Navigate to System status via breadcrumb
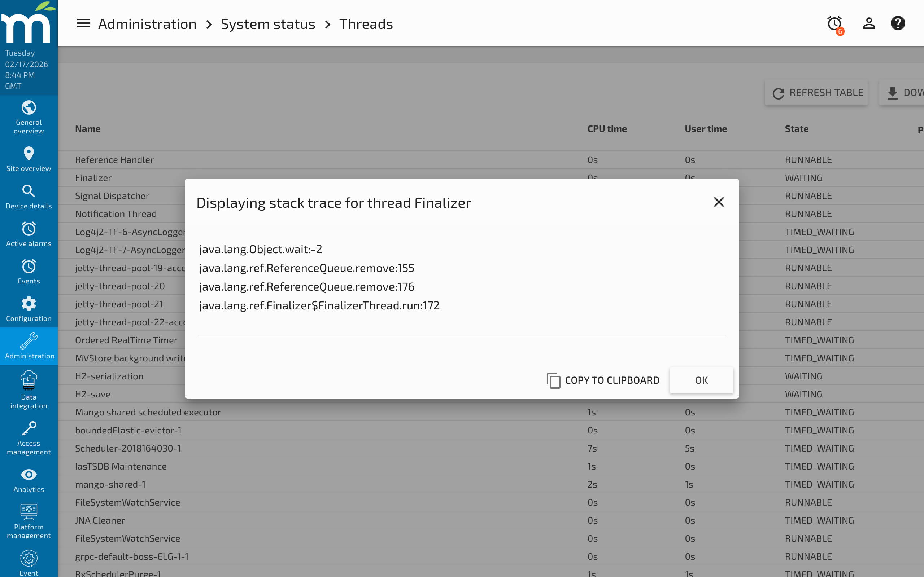This screenshot has width=924, height=577. point(268,23)
